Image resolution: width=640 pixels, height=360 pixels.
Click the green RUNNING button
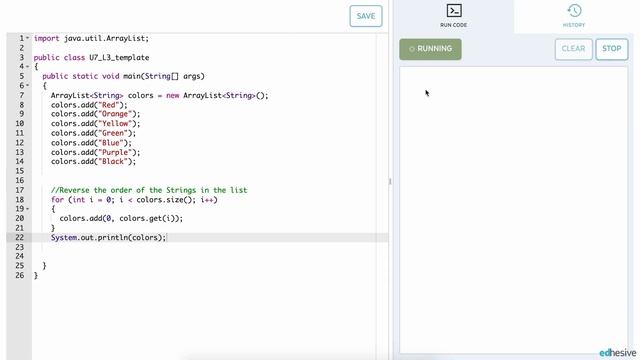click(430, 49)
